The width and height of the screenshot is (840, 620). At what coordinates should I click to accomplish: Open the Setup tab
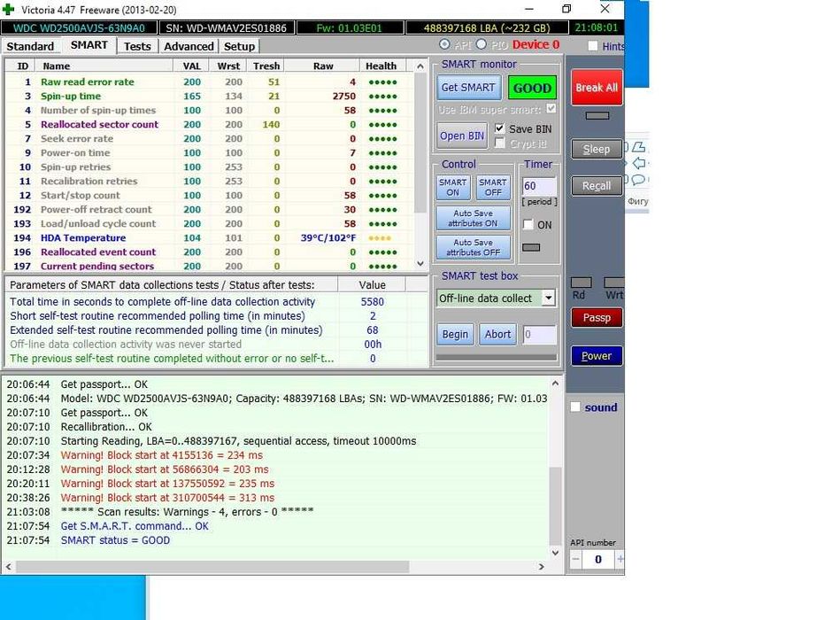239,46
